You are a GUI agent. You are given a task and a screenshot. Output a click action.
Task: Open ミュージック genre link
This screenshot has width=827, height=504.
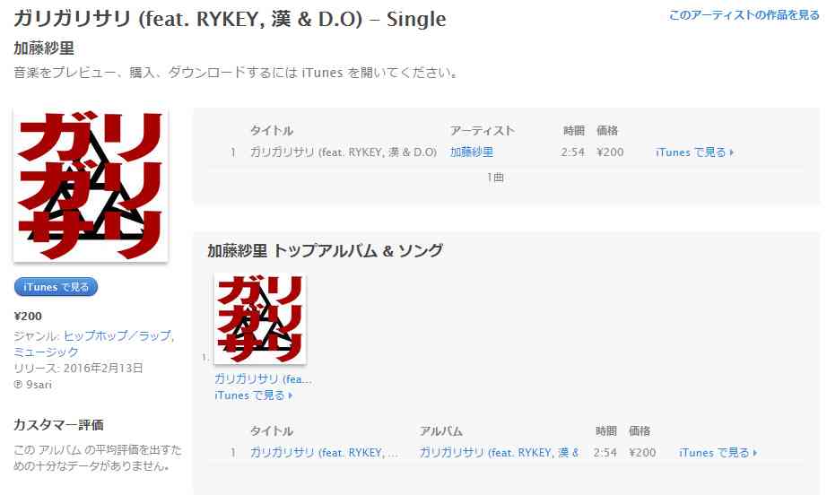(46, 352)
